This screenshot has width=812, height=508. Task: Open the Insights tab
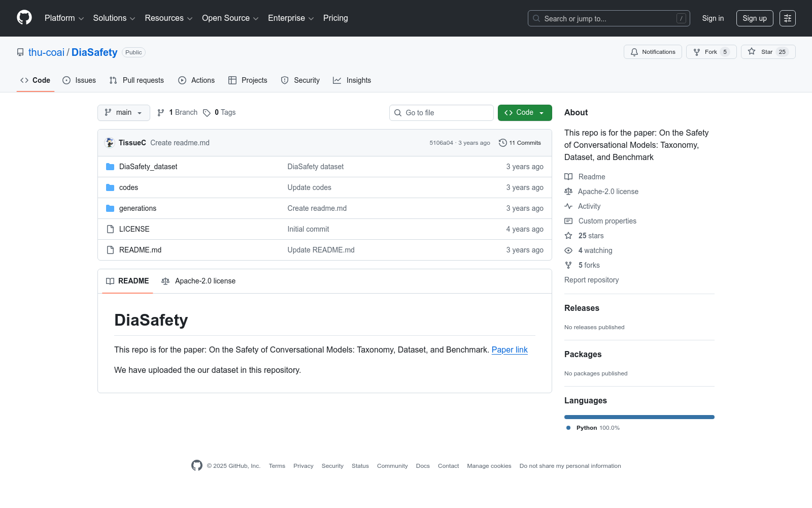click(x=352, y=80)
